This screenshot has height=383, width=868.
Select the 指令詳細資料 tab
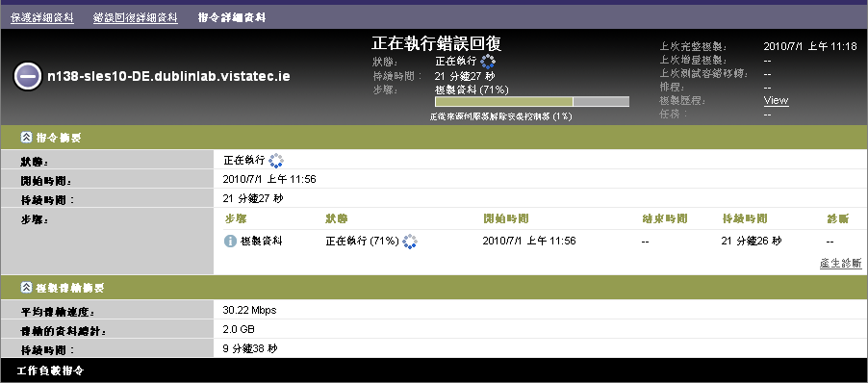[232, 17]
